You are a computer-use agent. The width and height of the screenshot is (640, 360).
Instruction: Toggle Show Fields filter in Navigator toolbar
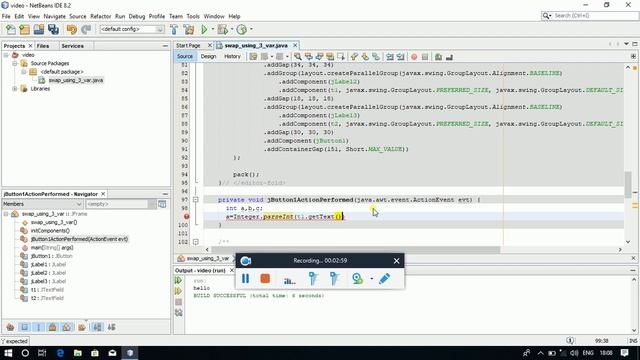click(24, 327)
